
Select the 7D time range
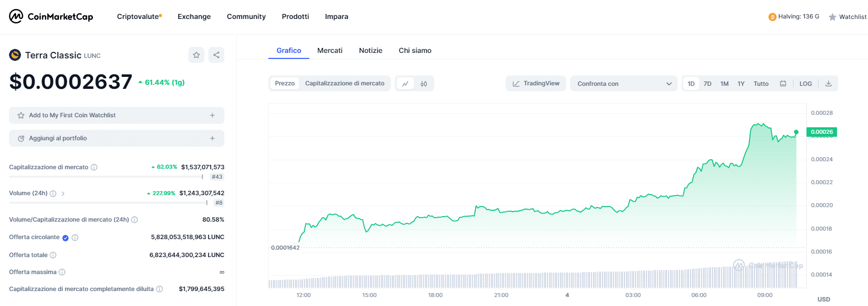[707, 84]
